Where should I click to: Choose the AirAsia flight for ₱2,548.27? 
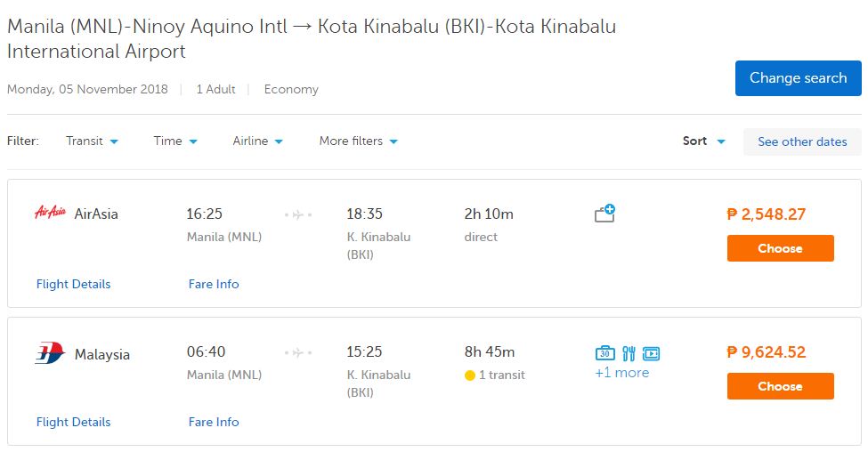[x=780, y=248]
